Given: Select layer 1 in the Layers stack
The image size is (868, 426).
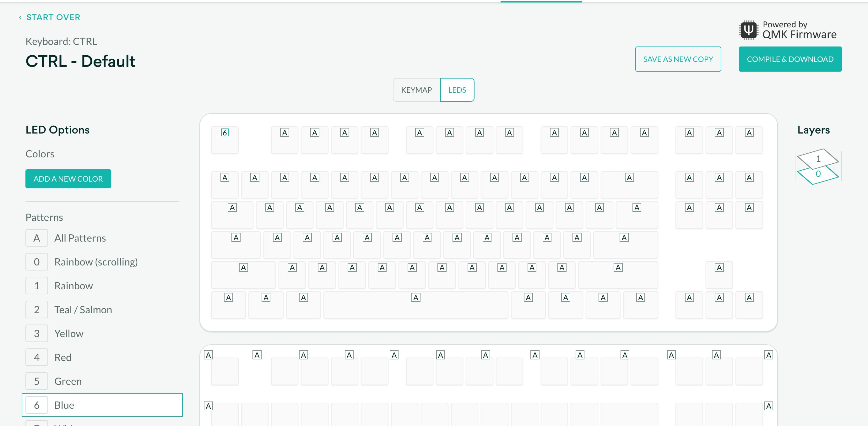Looking at the screenshot, I should tap(818, 158).
